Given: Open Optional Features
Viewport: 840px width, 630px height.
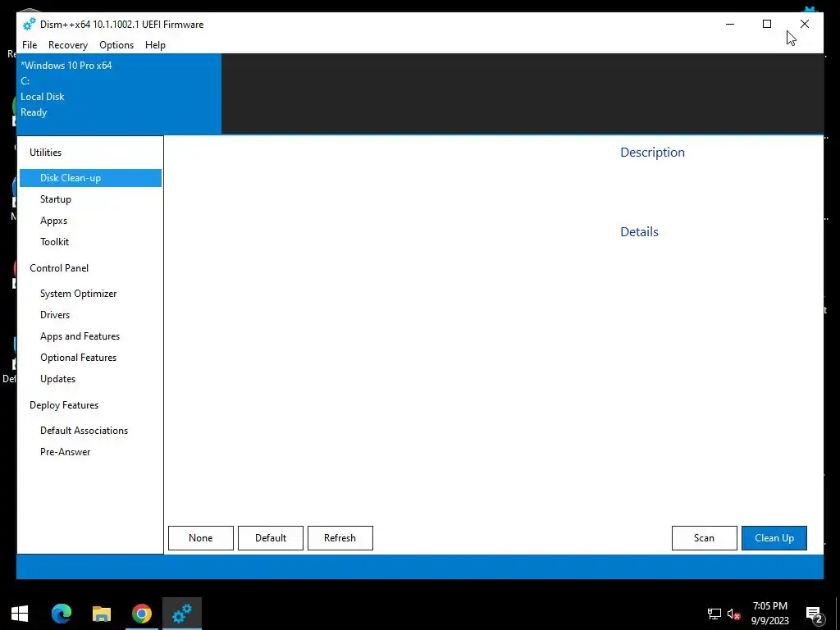Looking at the screenshot, I should point(78,358).
